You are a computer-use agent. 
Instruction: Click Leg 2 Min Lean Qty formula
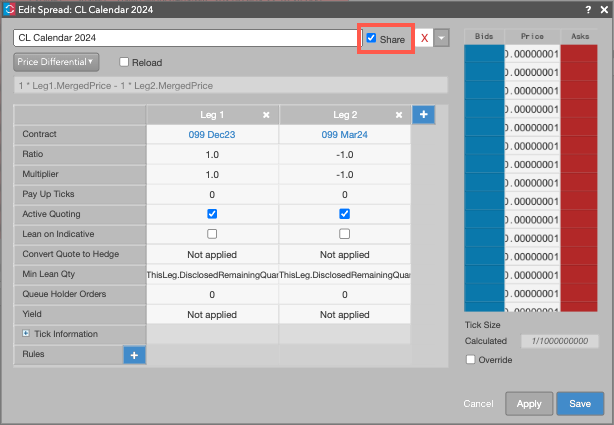pyautogui.click(x=345, y=275)
